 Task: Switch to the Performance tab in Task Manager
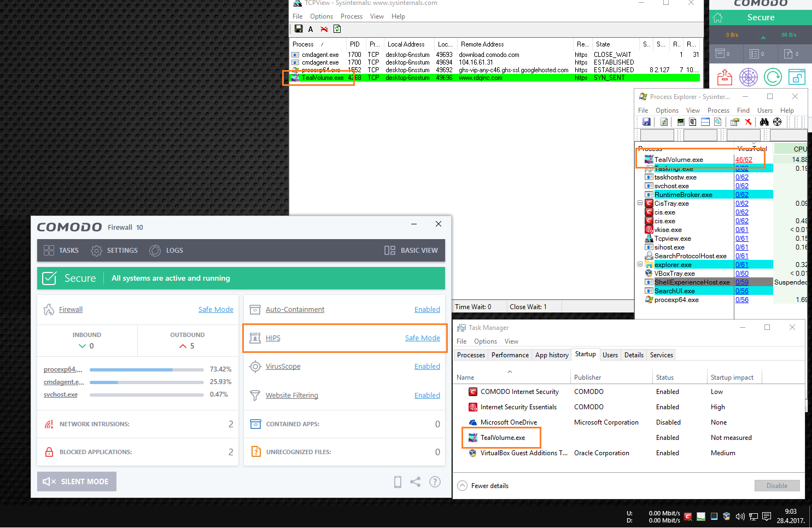coord(510,355)
